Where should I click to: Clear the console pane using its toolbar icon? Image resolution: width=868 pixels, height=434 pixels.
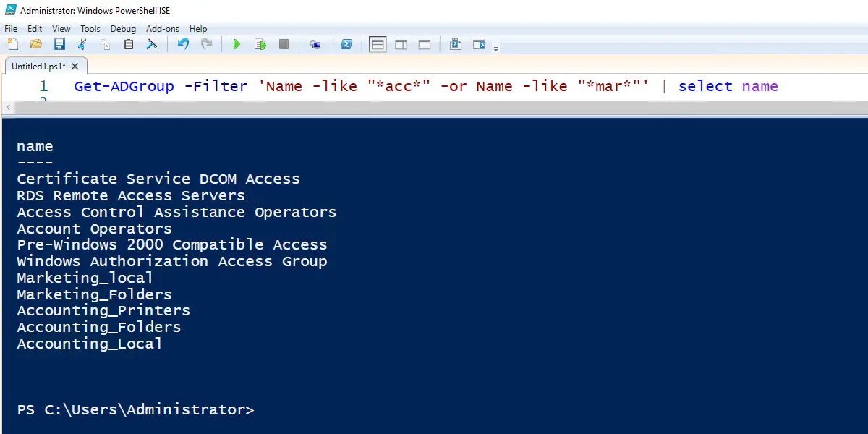pyautogui.click(x=152, y=45)
